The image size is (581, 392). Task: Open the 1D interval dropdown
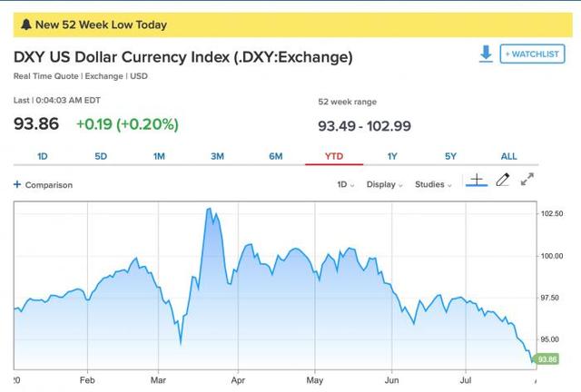coord(345,184)
